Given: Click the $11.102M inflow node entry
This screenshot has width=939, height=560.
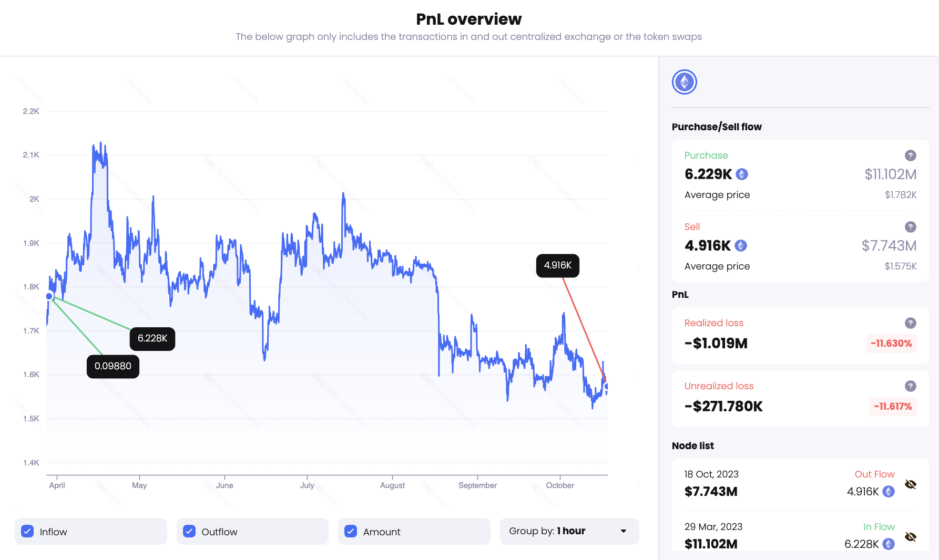Looking at the screenshot, I should (x=711, y=544).
